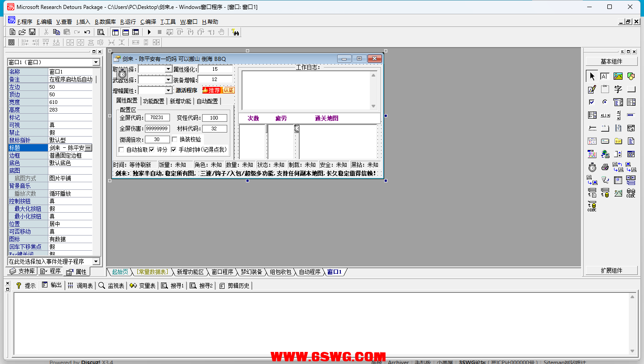The width and height of the screenshot is (644, 364).
Task: Toggle the 自动拾取 checkbox
Action: 121,150
